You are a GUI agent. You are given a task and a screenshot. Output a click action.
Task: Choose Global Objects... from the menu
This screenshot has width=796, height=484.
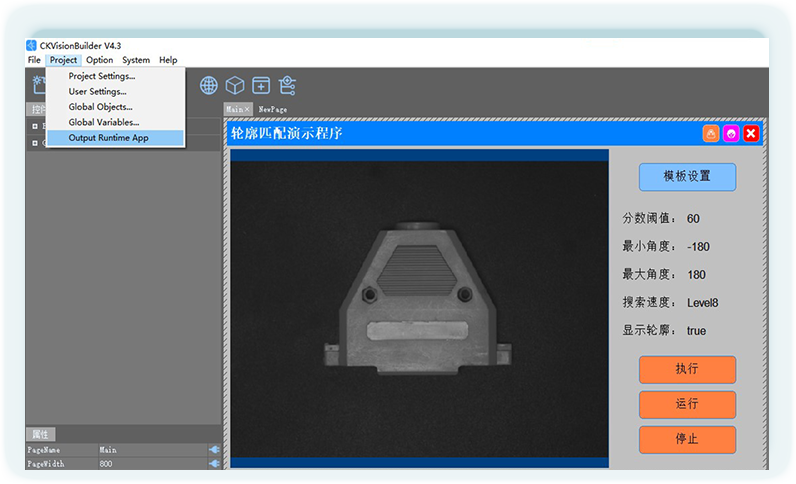point(115,107)
